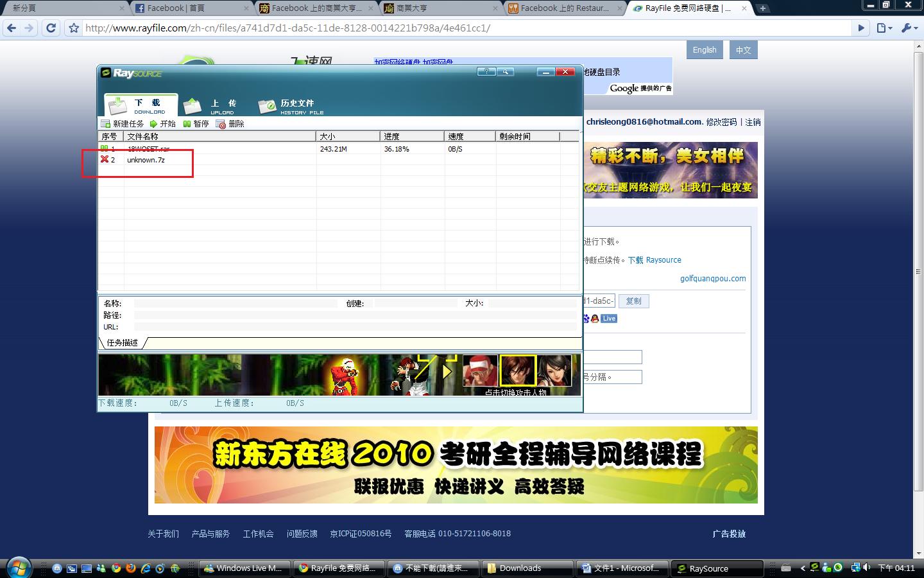
Task: Sort by the 进度 column header
Action: 413,136
